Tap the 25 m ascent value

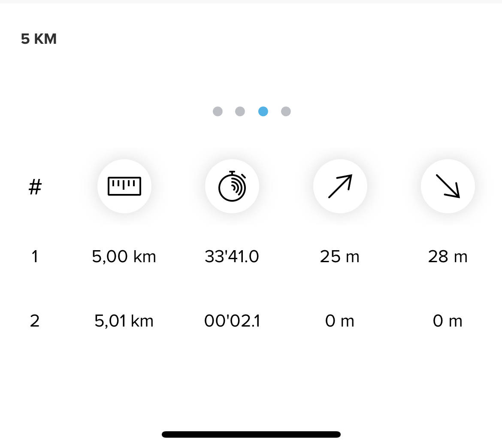[339, 257]
